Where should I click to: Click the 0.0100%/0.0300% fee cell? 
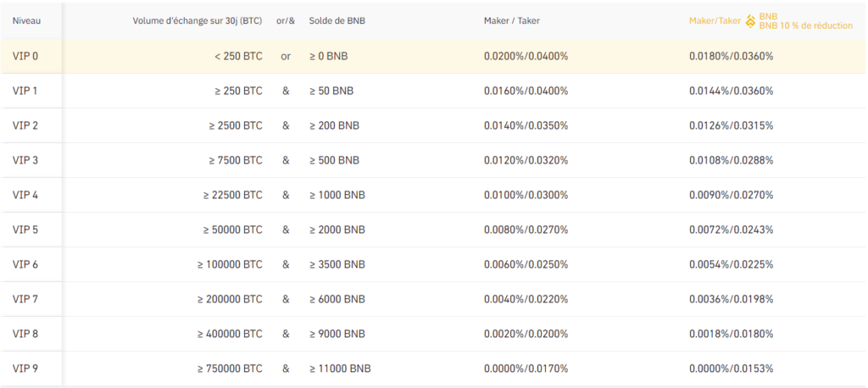tap(526, 195)
